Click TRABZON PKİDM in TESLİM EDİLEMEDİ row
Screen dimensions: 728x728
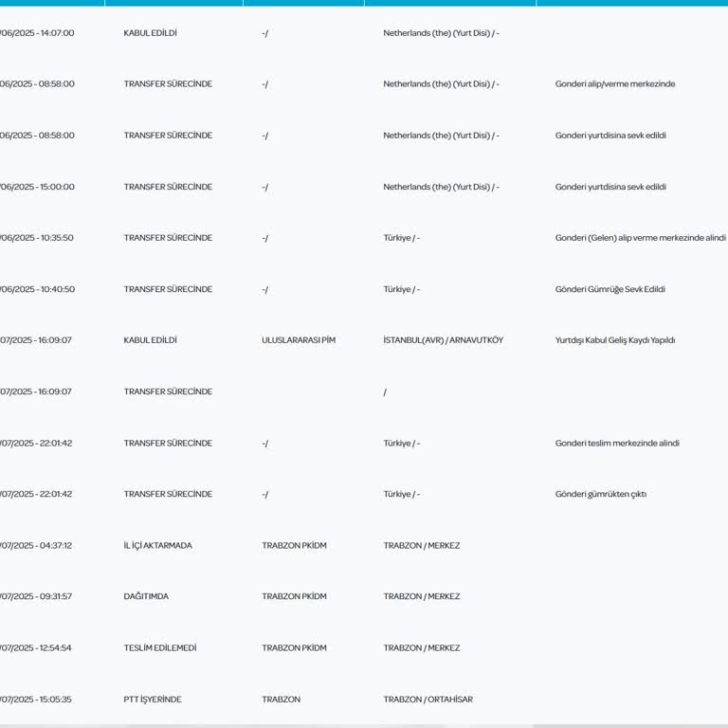[294, 647]
